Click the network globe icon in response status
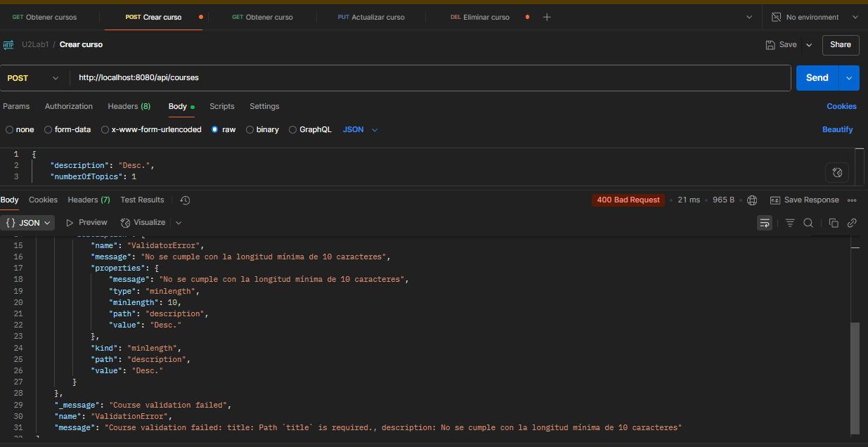 [752, 200]
